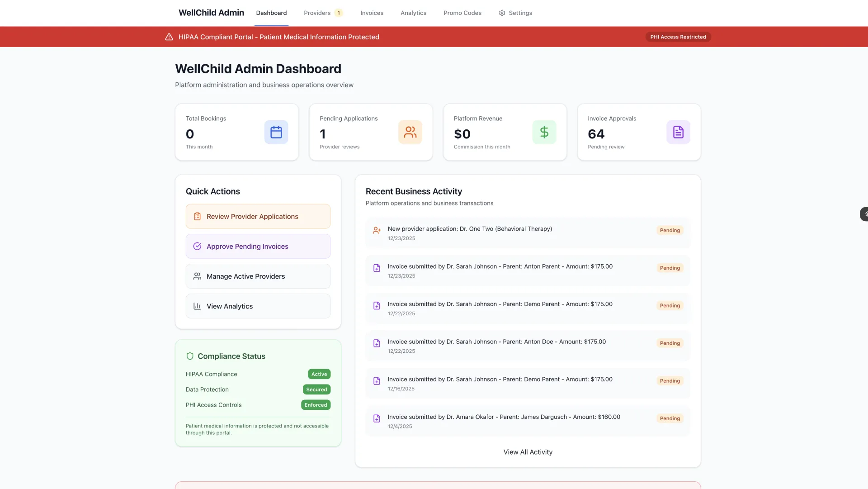The image size is (868, 489).
Task: Switch to the Invoices tab
Action: coord(372,13)
